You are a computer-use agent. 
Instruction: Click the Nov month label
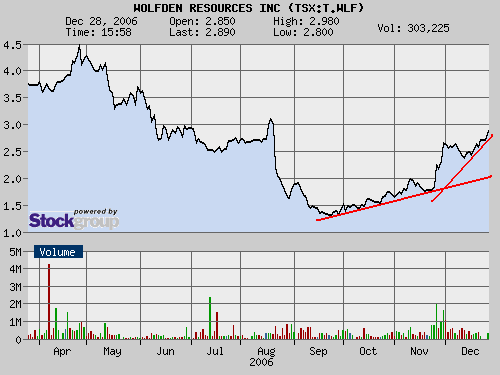419,351
